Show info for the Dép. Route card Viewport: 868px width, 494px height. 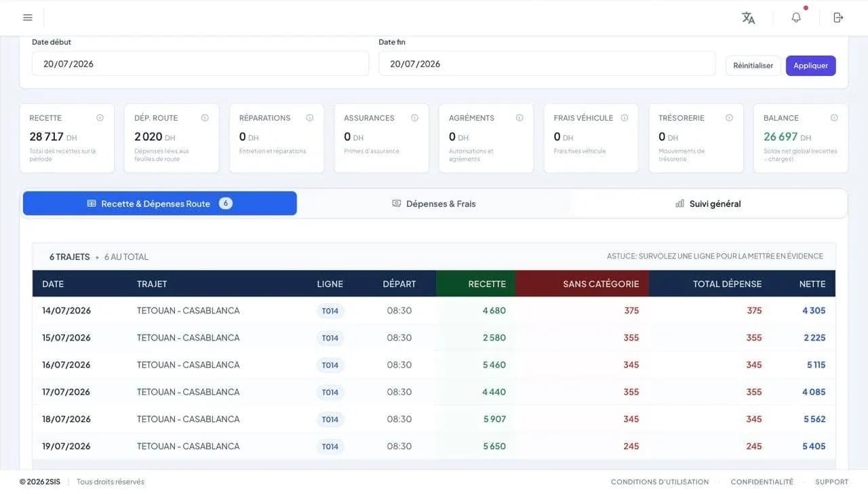coord(205,118)
